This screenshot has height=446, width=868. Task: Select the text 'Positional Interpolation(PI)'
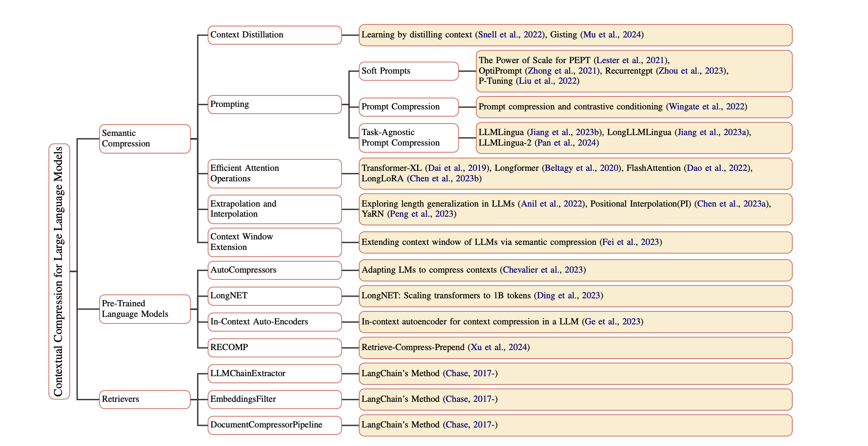[641, 204]
